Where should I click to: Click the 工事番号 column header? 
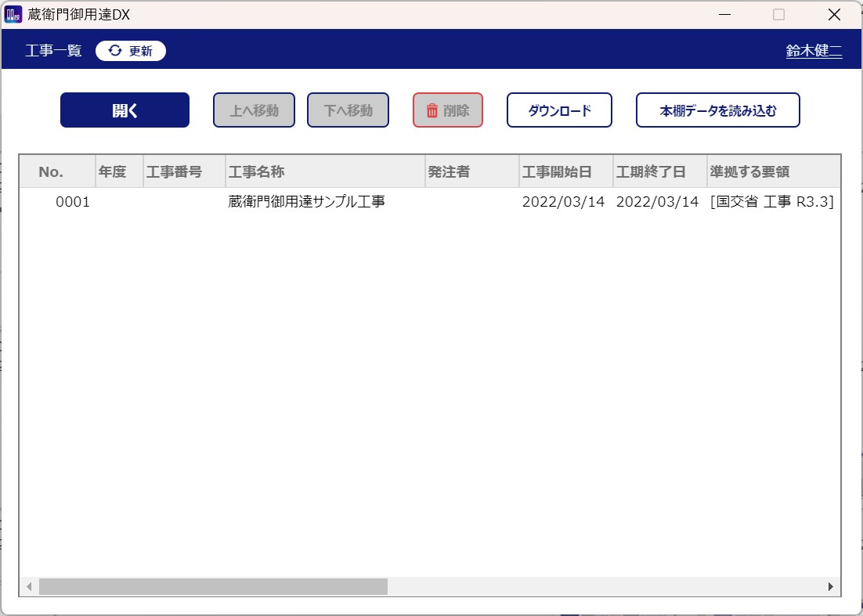point(174,172)
